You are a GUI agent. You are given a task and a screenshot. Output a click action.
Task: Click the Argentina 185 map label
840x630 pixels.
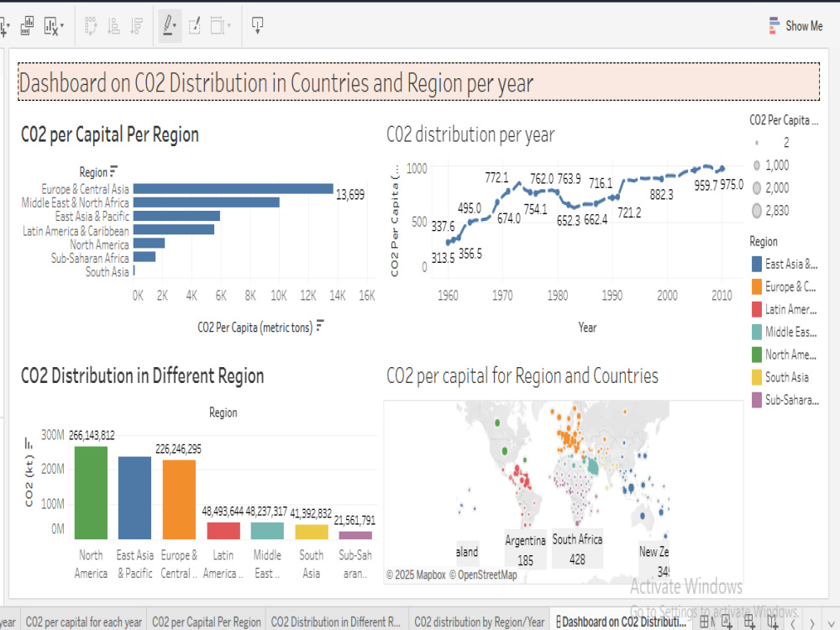525,550
